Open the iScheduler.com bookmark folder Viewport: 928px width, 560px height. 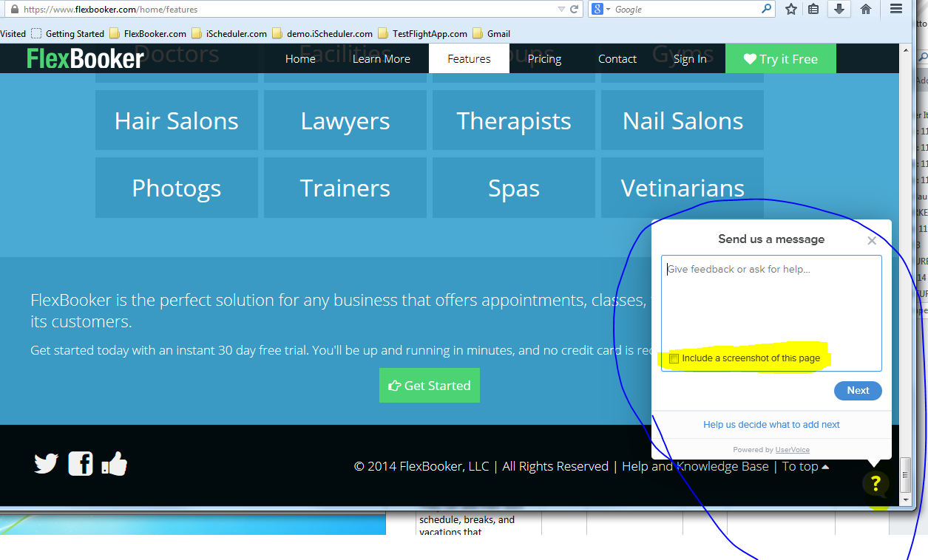click(x=229, y=33)
